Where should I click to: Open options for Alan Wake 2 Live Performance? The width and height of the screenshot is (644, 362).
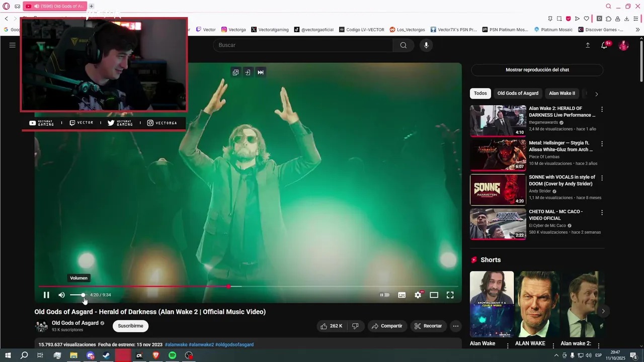[x=602, y=109]
